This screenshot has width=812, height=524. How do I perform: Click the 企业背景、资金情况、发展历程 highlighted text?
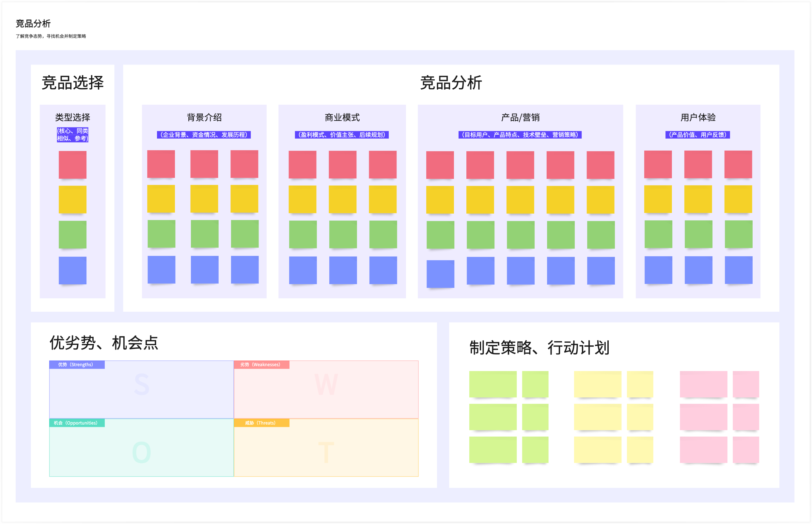tap(204, 135)
